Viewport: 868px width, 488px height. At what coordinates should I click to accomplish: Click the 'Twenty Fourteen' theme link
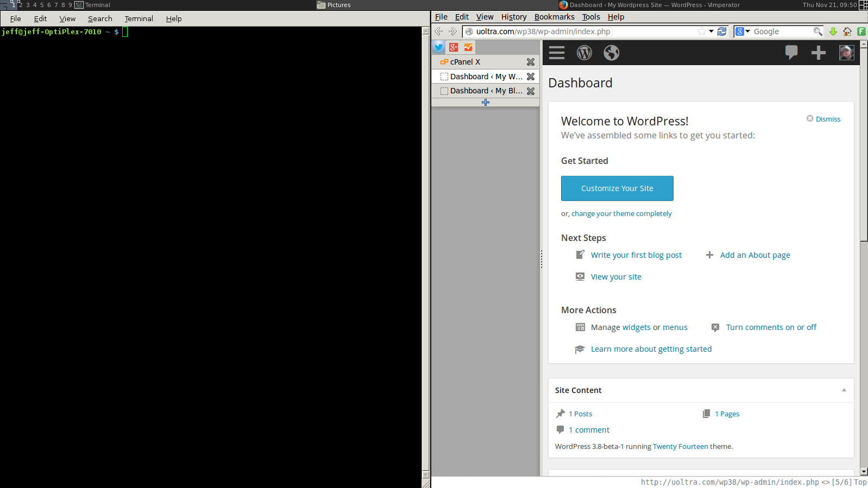[681, 447]
